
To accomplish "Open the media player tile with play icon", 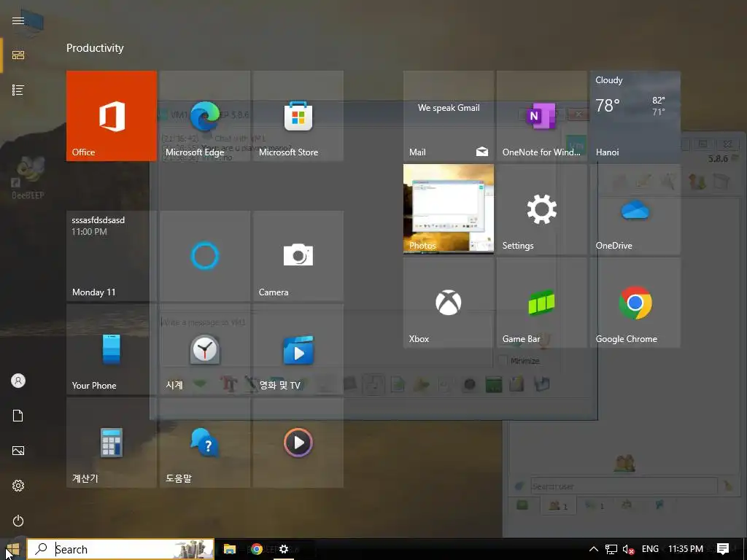I will point(298,443).
